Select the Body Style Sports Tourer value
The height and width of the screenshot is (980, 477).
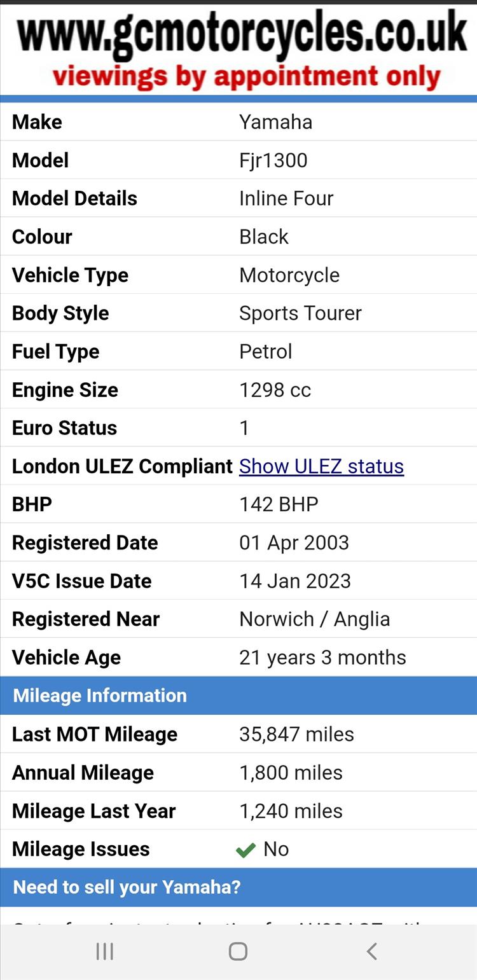(300, 313)
